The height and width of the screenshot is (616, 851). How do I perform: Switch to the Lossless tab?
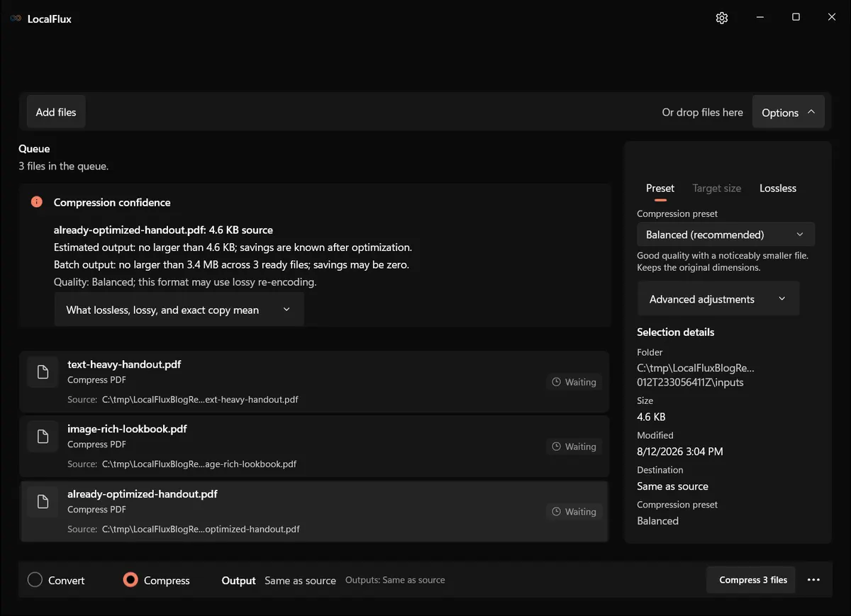[778, 188]
